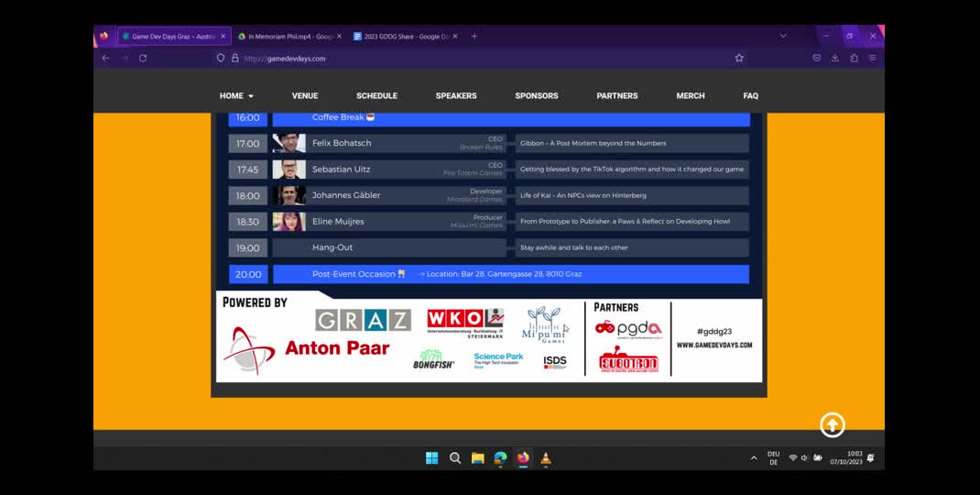Bookmark this page with the star icon
This screenshot has width=980, height=495.
(739, 58)
